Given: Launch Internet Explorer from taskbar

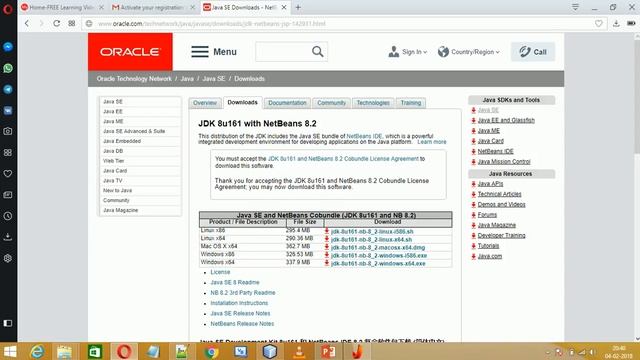Looking at the screenshot, I should [37, 351].
